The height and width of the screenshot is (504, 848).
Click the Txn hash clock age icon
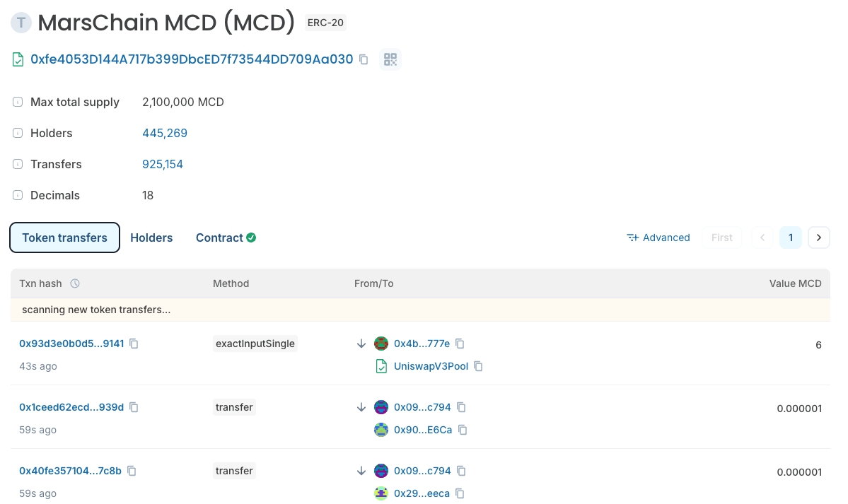(75, 283)
